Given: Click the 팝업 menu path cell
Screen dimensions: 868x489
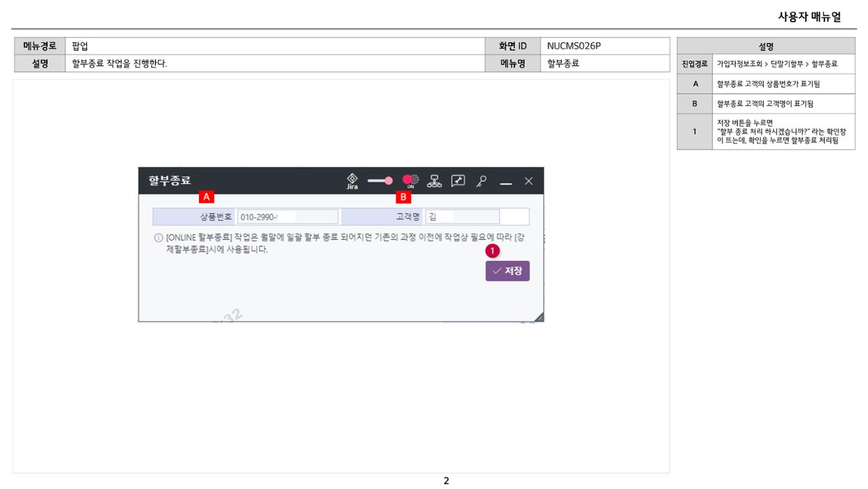Looking at the screenshot, I should tap(275, 46).
